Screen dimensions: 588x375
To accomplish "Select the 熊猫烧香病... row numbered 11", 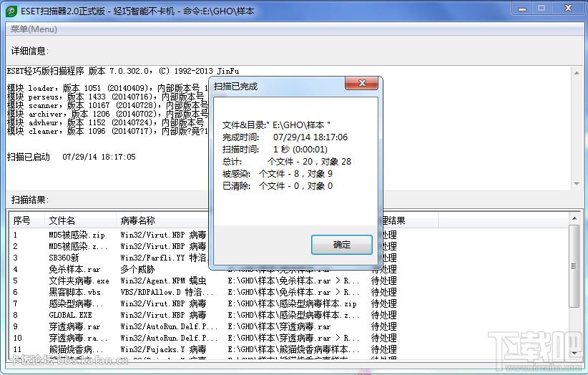I will 76,349.
